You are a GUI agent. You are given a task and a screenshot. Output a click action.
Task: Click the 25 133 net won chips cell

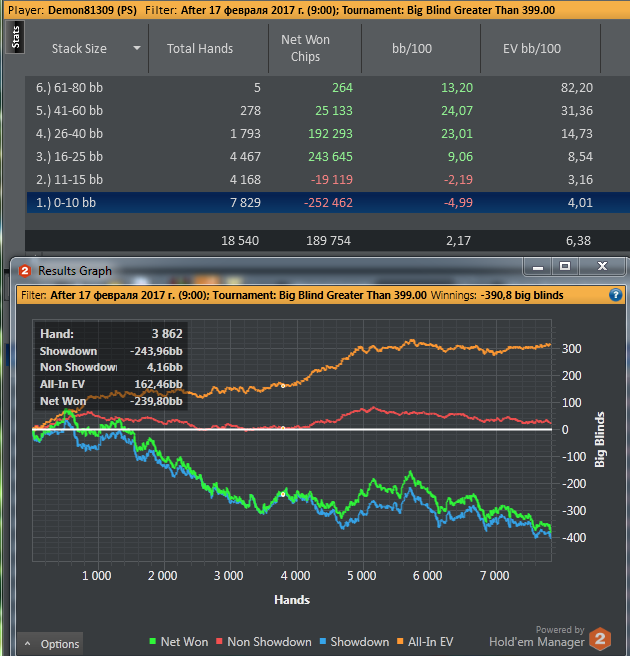333,110
